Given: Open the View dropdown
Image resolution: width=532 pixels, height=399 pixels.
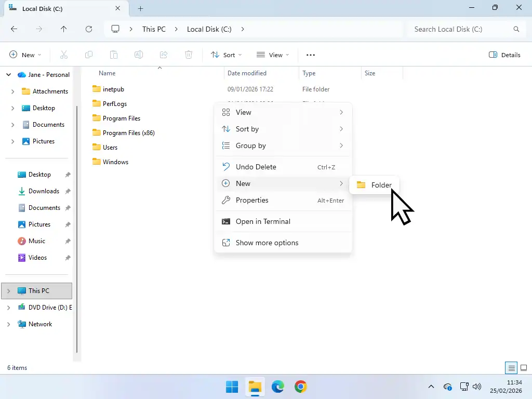Looking at the screenshot, I should pyautogui.click(x=272, y=55).
